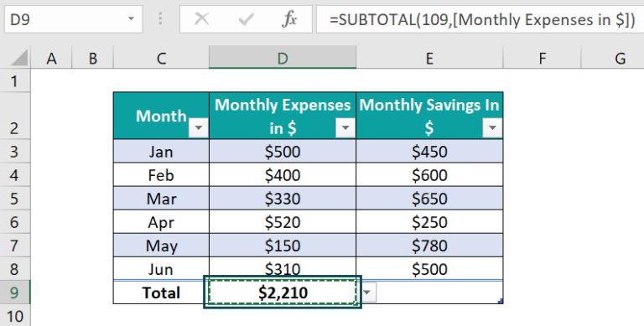Select column G header
Image resolution: width=644 pixels, height=326 pixels.
tap(612, 58)
